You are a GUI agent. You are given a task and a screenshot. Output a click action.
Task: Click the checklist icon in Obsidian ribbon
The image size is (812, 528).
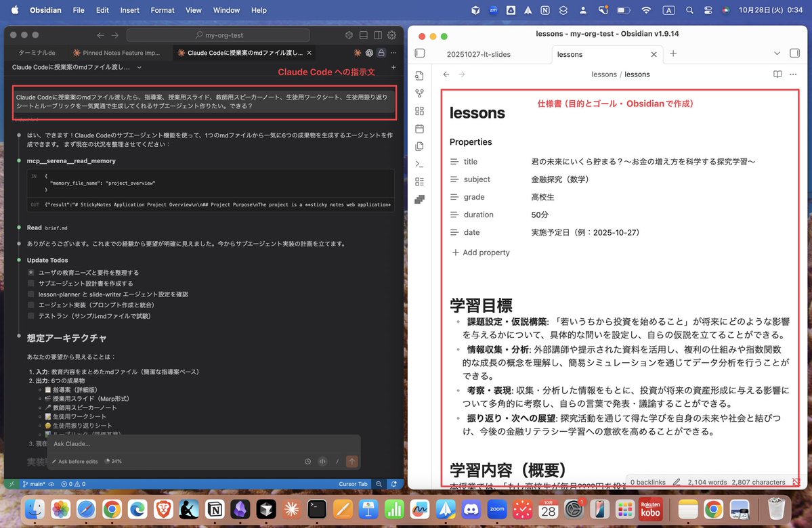click(419, 181)
